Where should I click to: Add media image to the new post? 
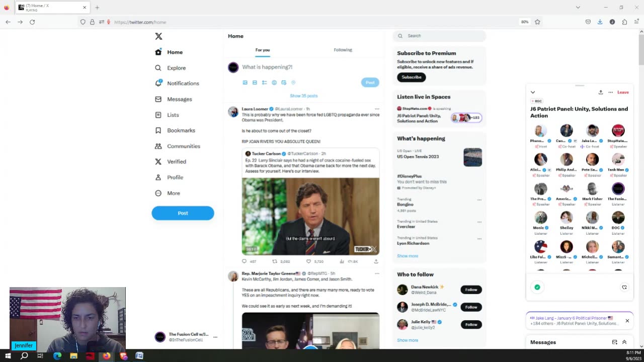245,82
